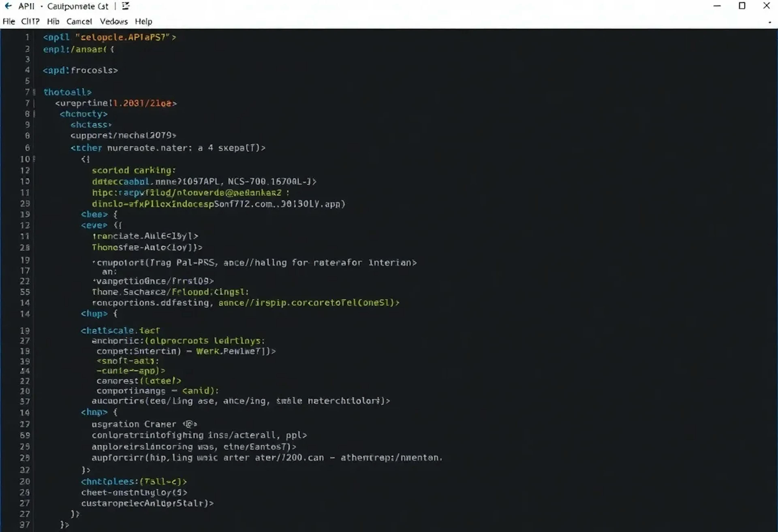This screenshot has width=778, height=532.
Task: Click small dot at menu bar right edge
Action: (x=770, y=22)
